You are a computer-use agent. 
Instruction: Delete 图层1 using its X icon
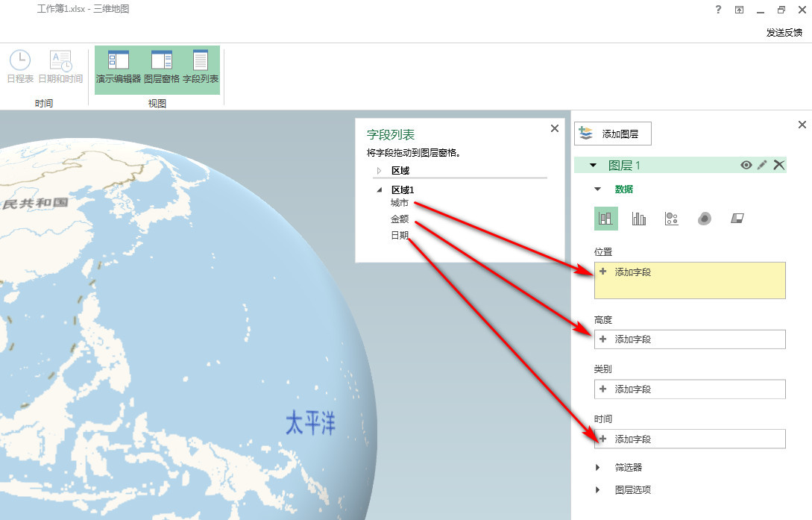(x=778, y=165)
